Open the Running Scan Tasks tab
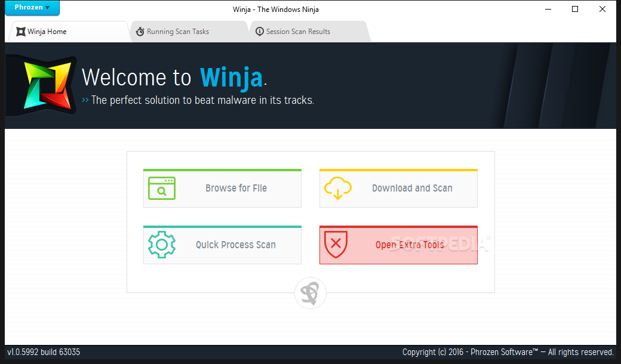Screen dimensions: 621x364 coord(189,32)
